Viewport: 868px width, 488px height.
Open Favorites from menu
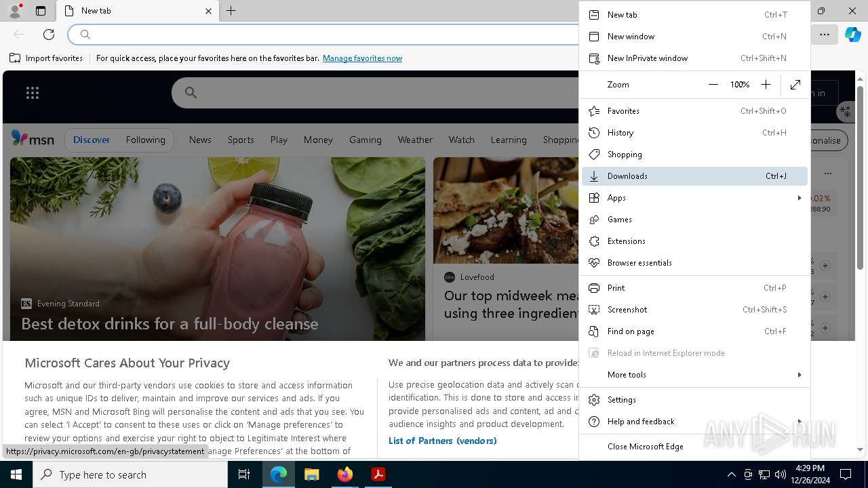click(x=694, y=110)
